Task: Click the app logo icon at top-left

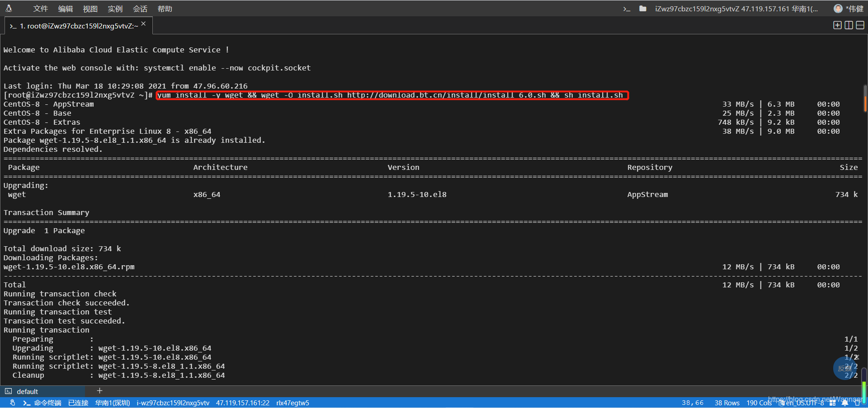Action: pos(9,8)
